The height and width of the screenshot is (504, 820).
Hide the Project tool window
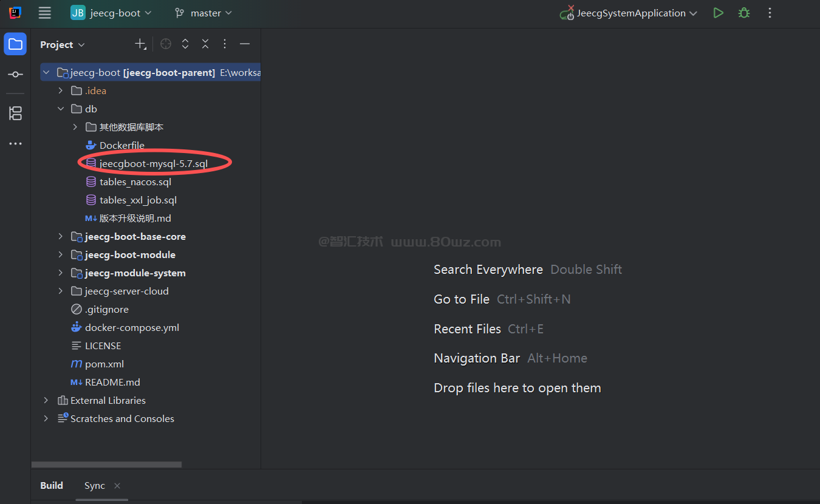(245, 44)
